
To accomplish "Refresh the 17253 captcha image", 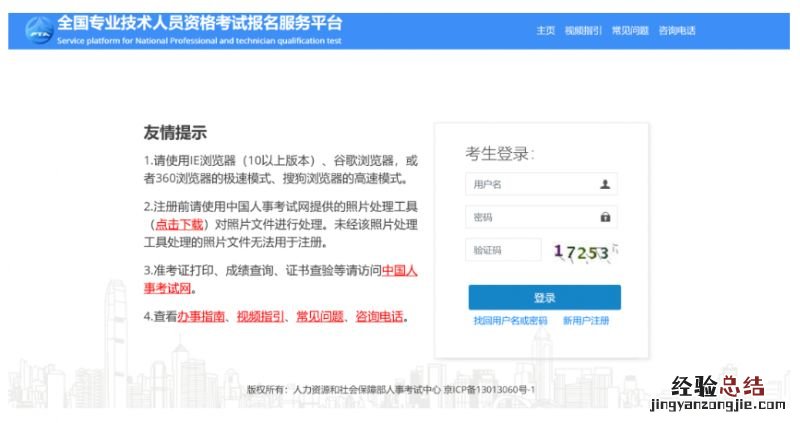I will (584, 252).
